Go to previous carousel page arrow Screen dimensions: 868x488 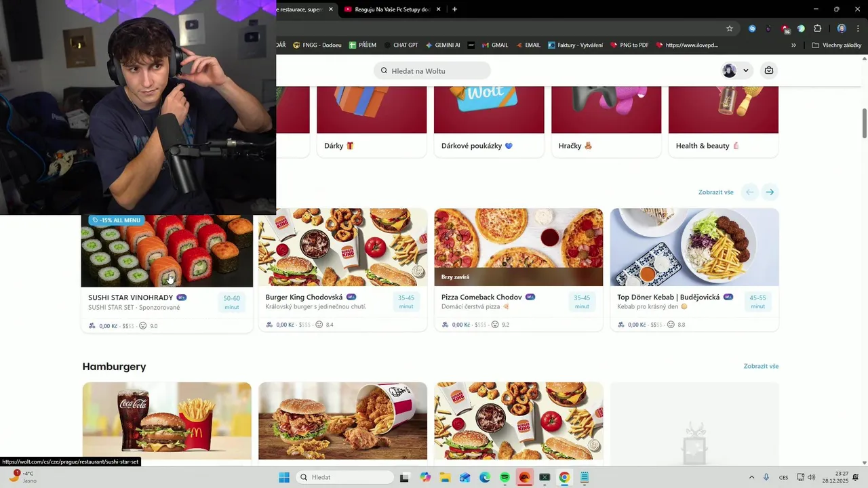pyautogui.click(x=749, y=192)
